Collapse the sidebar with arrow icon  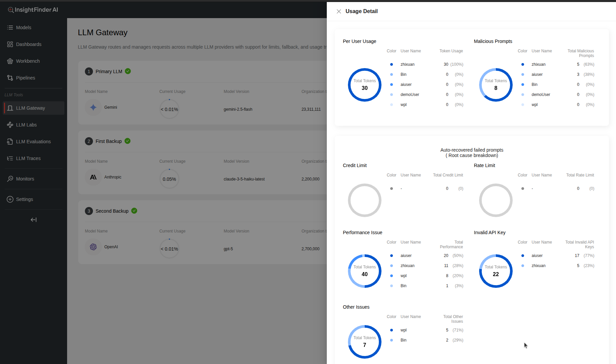[34, 220]
